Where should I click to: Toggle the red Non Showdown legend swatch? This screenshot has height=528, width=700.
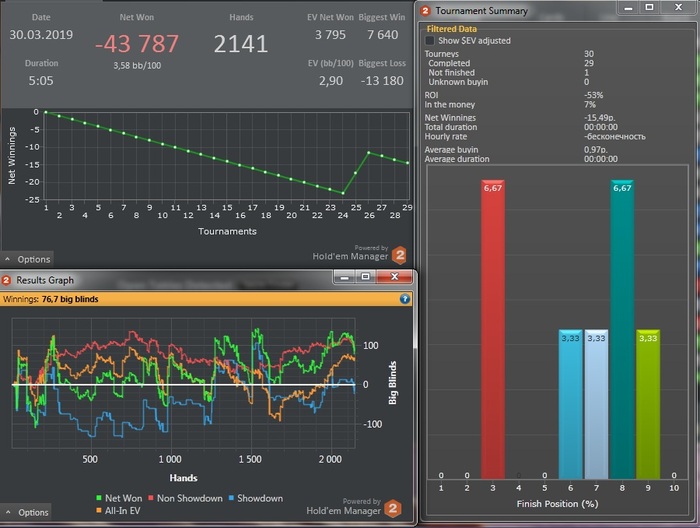151,498
